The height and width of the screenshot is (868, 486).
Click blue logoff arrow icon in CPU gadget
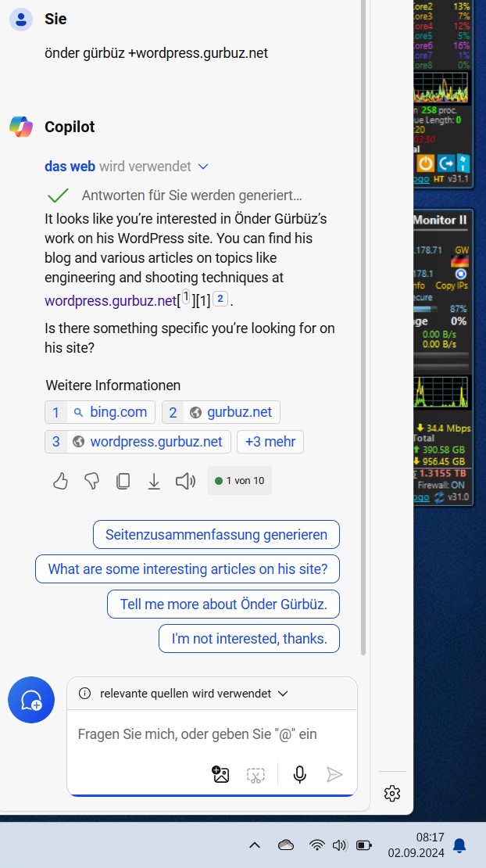(445, 163)
